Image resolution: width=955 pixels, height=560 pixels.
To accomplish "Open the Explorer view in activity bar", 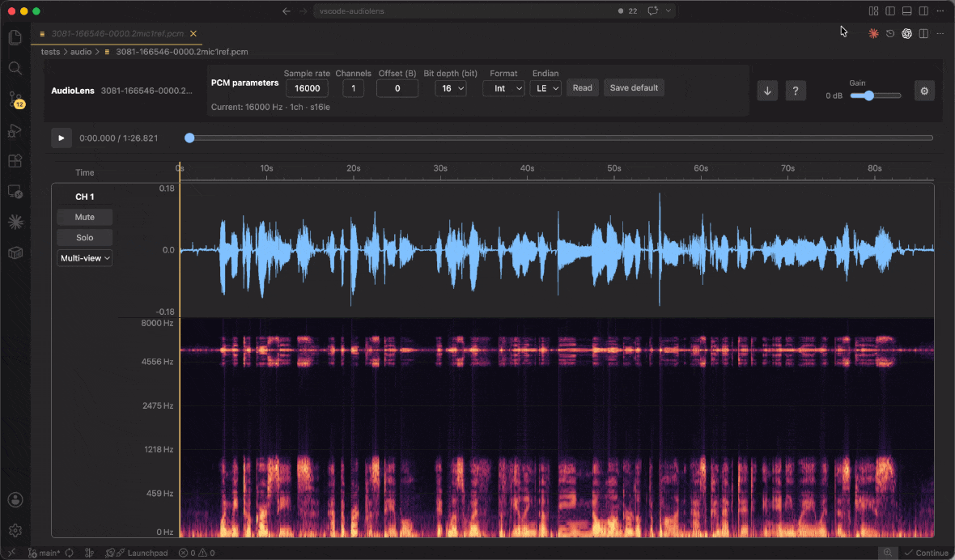I will tap(15, 37).
